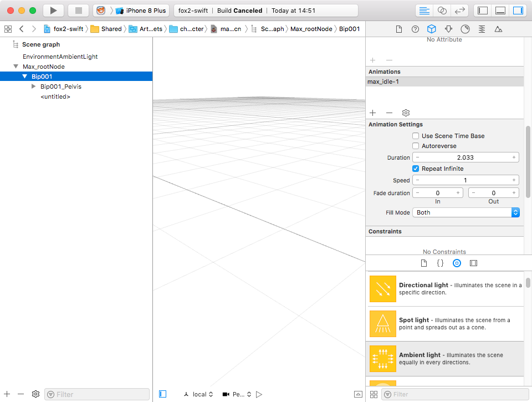Toggle the debug area panel
The width and height of the screenshot is (532, 402).
500,11
